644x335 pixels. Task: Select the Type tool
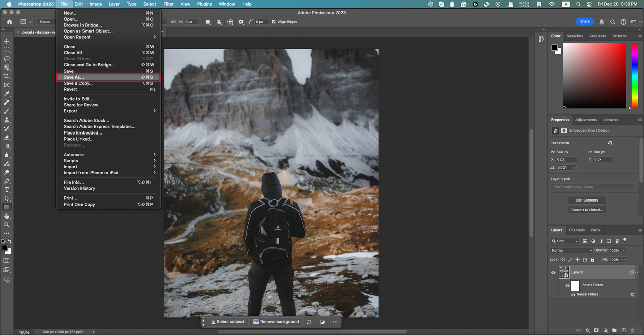(7, 190)
